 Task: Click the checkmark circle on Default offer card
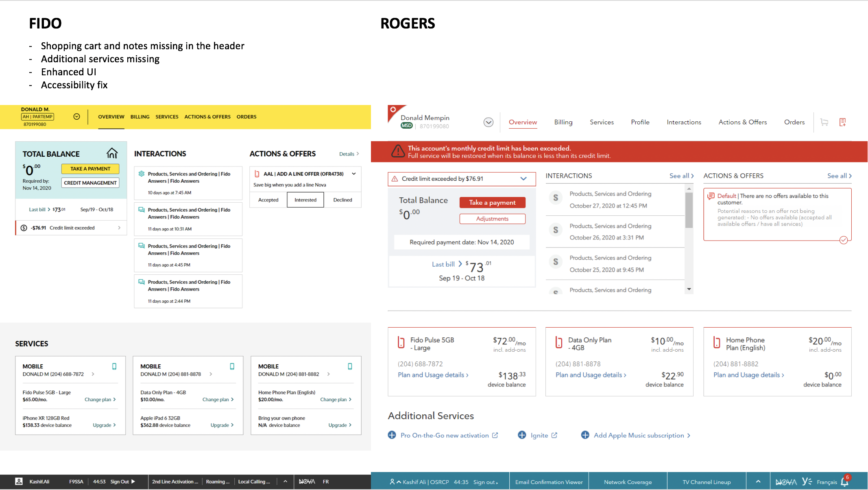844,240
